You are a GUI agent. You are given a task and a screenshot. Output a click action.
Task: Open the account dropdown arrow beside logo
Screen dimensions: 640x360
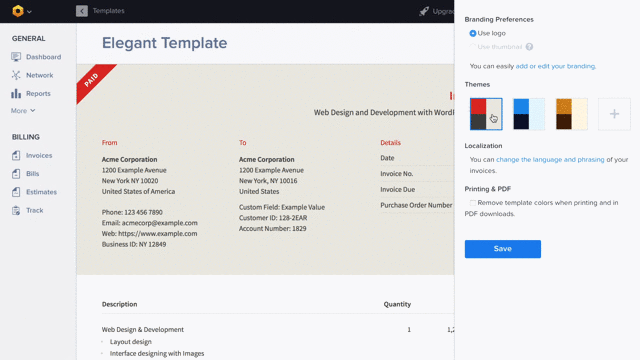coord(29,12)
